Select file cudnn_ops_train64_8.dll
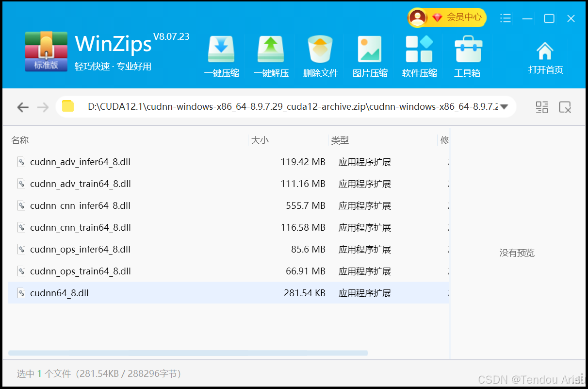Image resolution: width=588 pixels, height=389 pixels. point(229,271)
